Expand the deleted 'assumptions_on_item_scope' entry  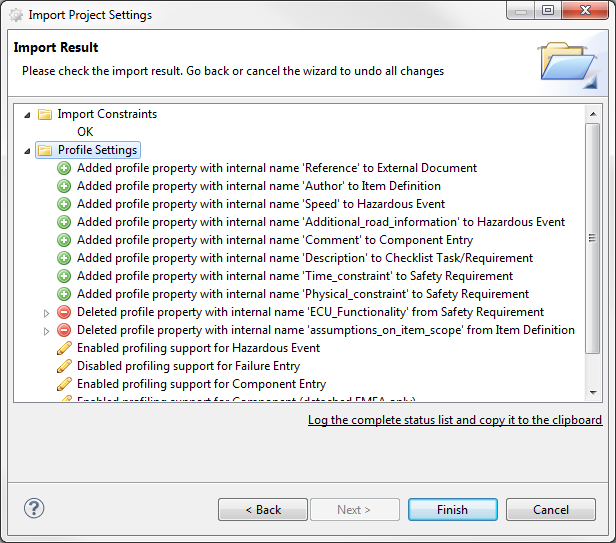tap(46, 331)
